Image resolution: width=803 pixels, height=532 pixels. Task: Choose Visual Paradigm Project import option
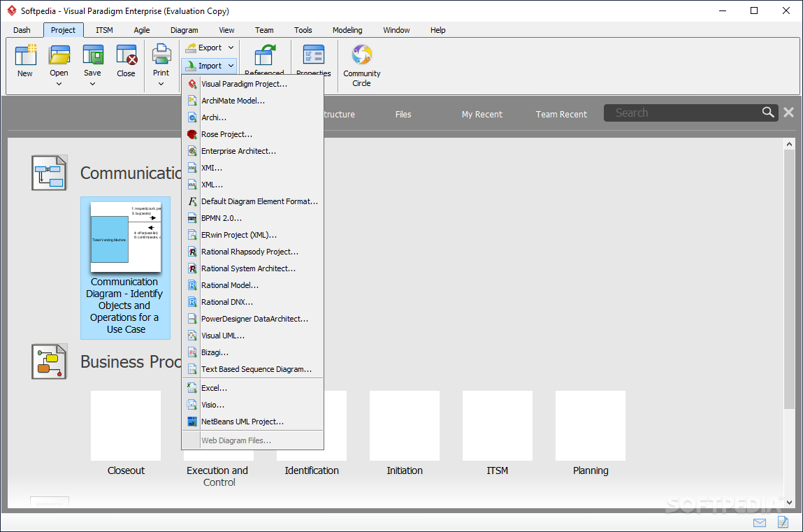[x=252, y=84]
